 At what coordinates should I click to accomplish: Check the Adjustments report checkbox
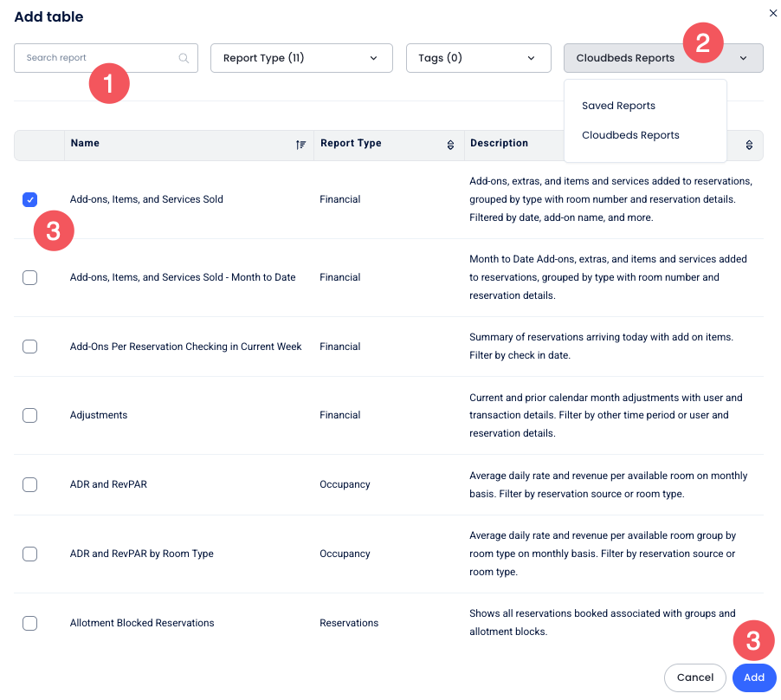coord(30,416)
